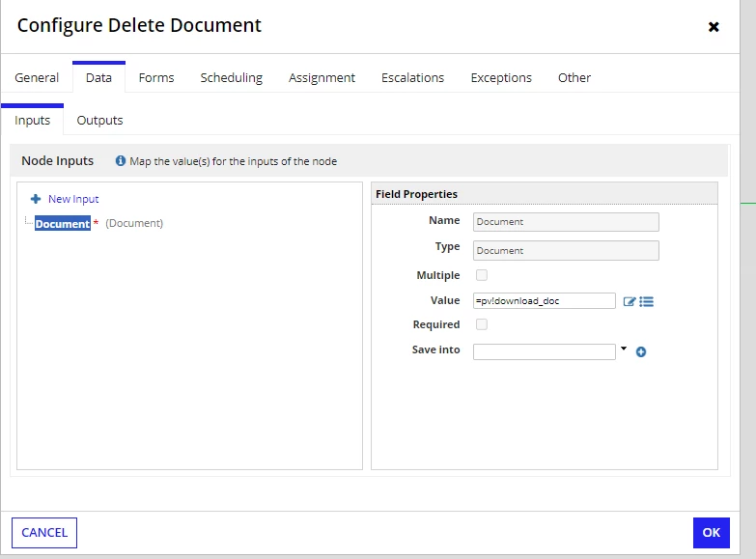Open expression editor icon beside Value
This screenshot has width=756, height=559.
[630, 301]
